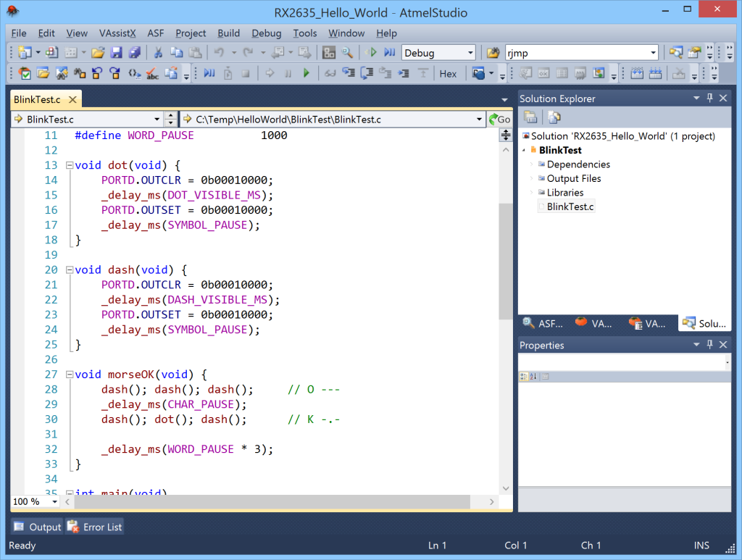Viewport: 742px width, 560px height.
Task: Switch to the ASF Explorer bottom tab
Action: [543, 323]
